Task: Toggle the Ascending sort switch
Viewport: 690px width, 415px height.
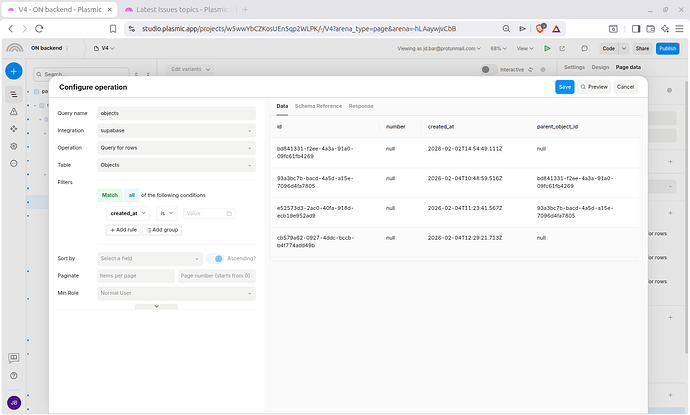Action: click(x=215, y=258)
